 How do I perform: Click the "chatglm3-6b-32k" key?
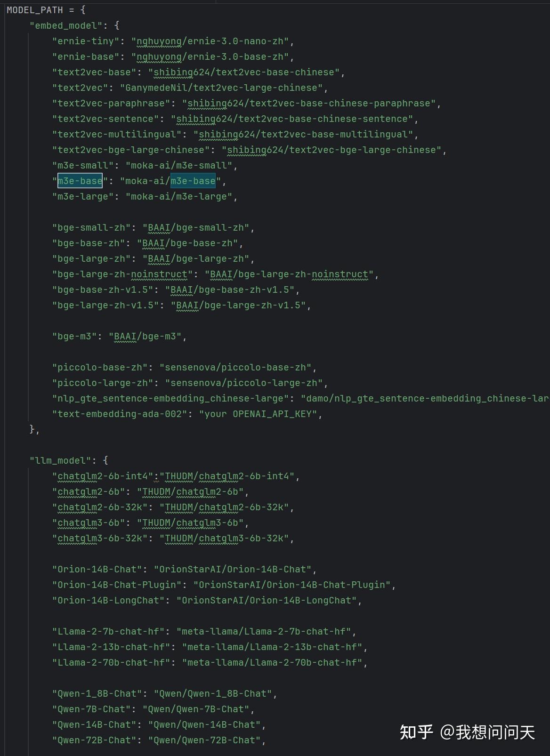[x=100, y=538]
